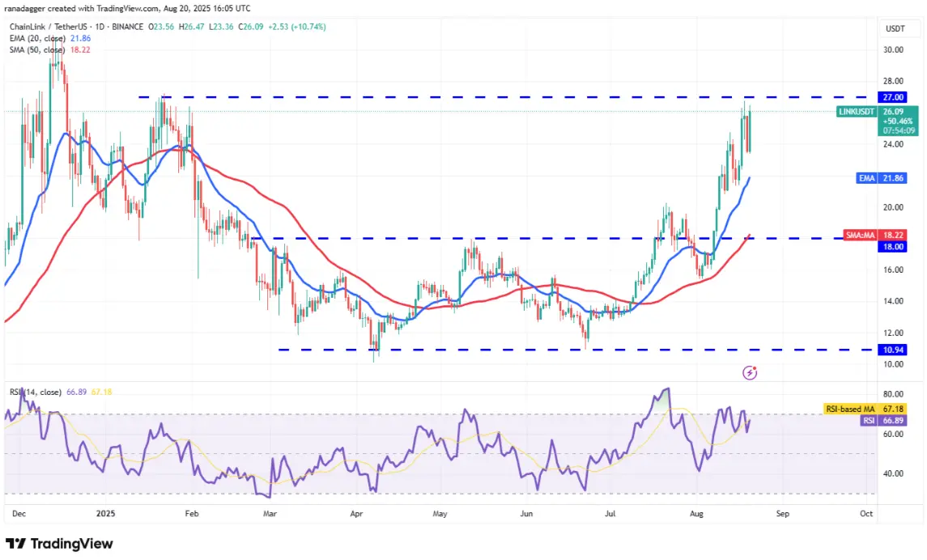The width and height of the screenshot is (927, 560).
Task: Click the purple RSI 66.89 label
Action: [883, 421]
